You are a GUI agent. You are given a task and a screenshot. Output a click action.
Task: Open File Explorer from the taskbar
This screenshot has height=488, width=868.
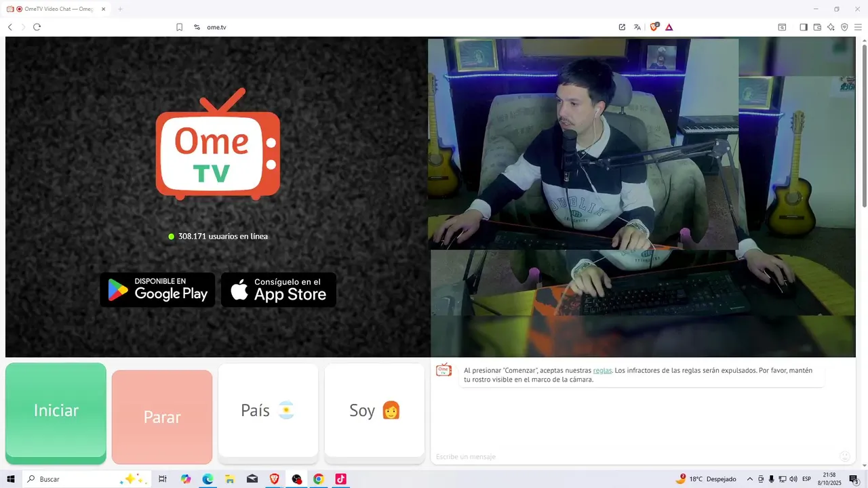[230, 479]
